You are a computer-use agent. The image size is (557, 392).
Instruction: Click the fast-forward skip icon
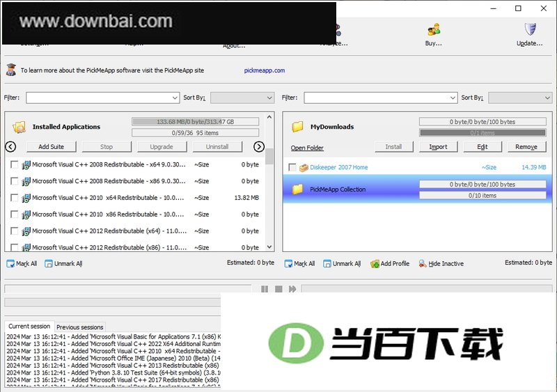(292, 288)
